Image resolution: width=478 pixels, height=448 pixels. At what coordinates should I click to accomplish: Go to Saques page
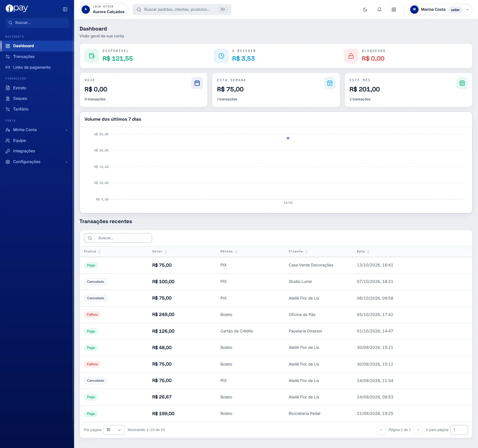(x=37, y=99)
